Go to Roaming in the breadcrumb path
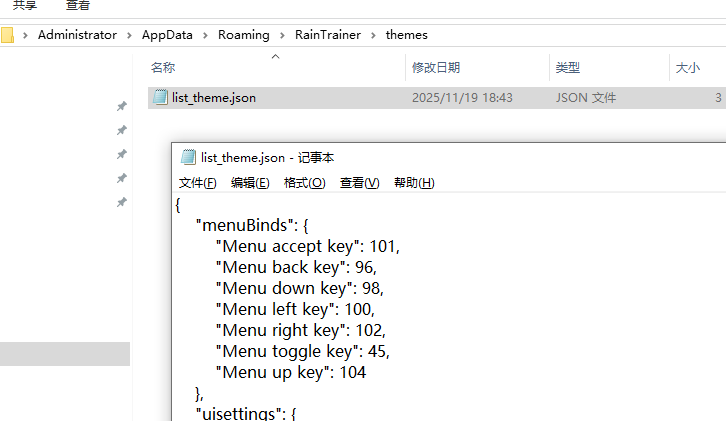Viewport: 726px width, 421px height. click(244, 35)
